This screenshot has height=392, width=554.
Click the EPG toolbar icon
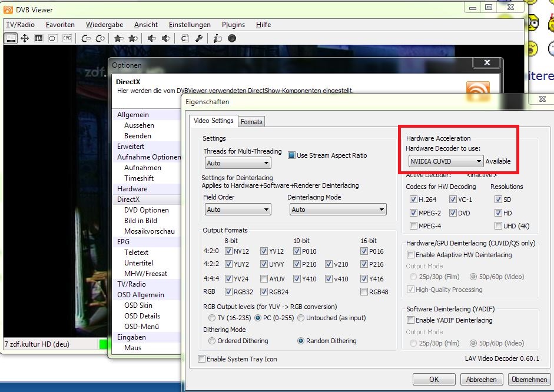click(x=67, y=38)
